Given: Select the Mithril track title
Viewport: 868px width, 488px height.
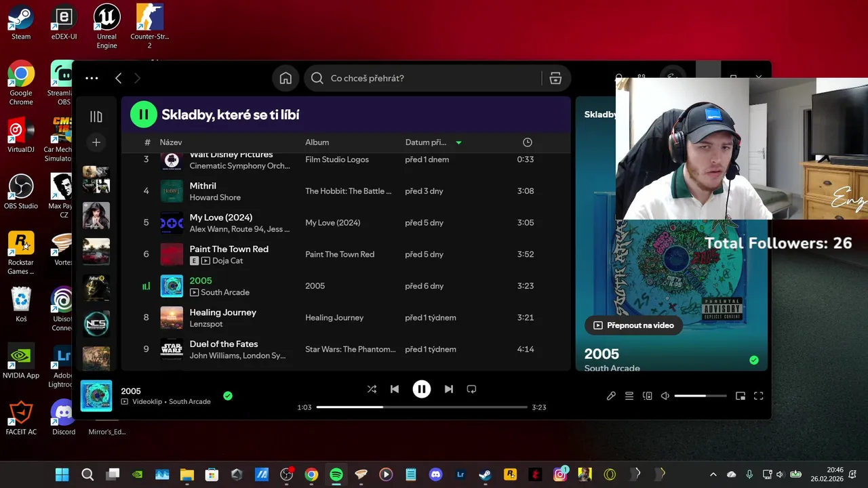Looking at the screenshot, I should [x=203, y=186].
